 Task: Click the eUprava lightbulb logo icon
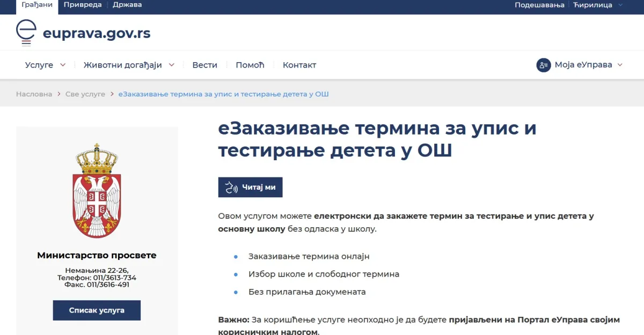(26, 32)
